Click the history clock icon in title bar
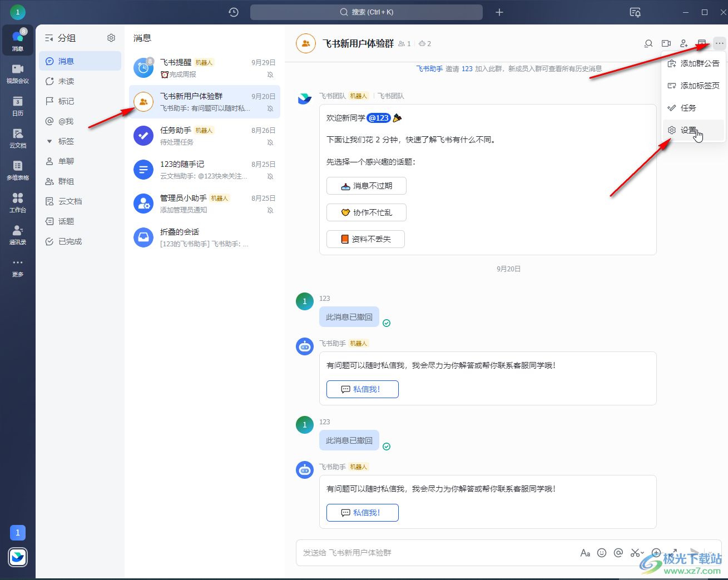Image resolution: width=728 pixels, height=580 pixels. [234, 12]
